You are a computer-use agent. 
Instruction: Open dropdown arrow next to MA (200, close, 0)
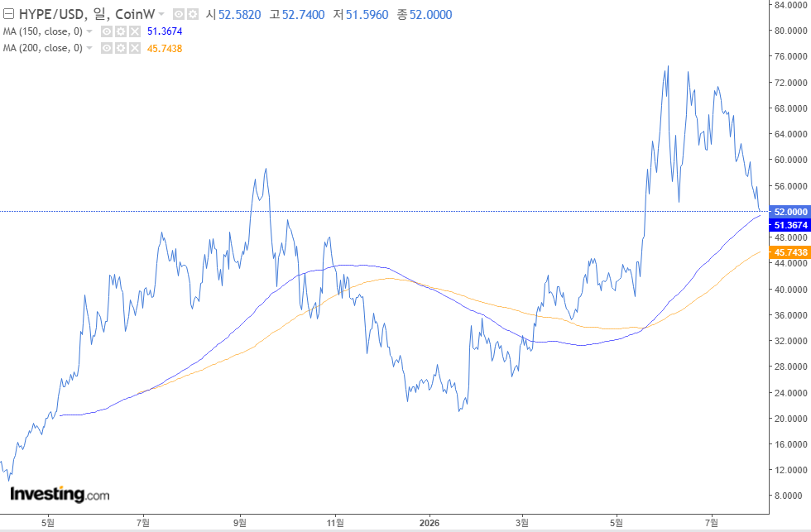[89, 48]
